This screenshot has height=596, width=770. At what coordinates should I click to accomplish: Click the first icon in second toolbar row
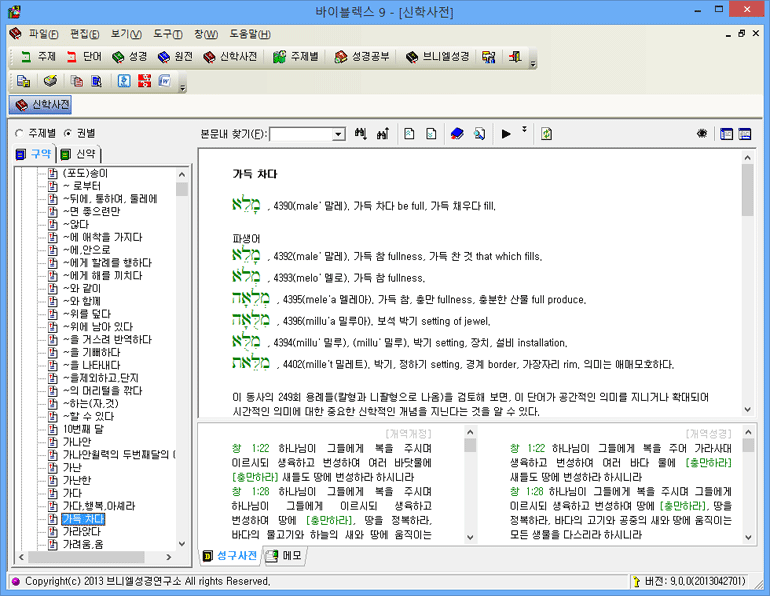point(23,81)
